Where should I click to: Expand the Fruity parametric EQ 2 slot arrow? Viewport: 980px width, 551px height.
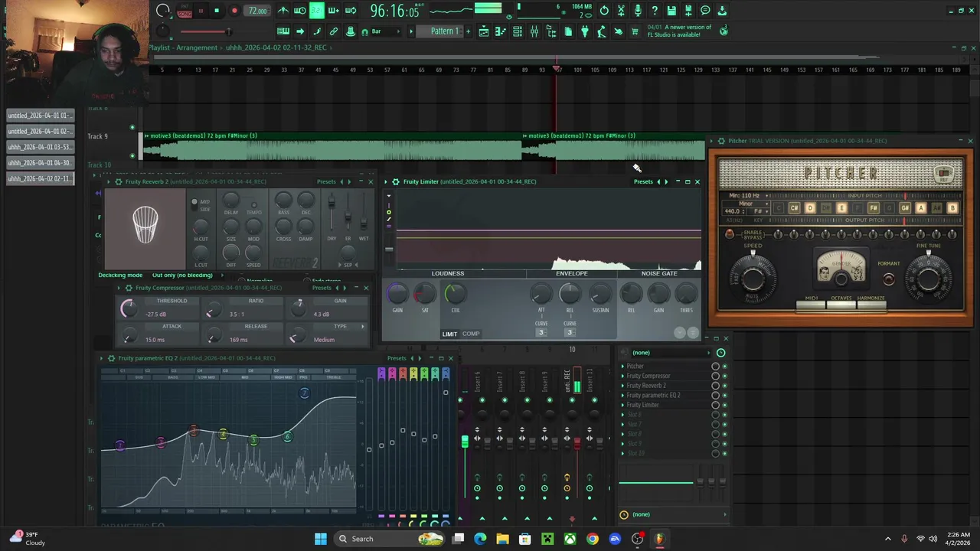point(622,396)
